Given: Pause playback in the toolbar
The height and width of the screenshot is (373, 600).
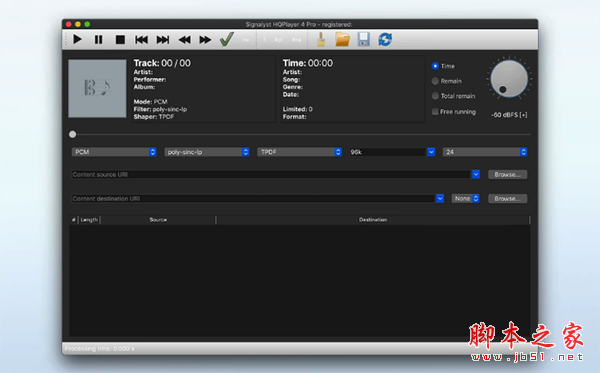Looking at the screenshot, I should [x=98, y=39].
